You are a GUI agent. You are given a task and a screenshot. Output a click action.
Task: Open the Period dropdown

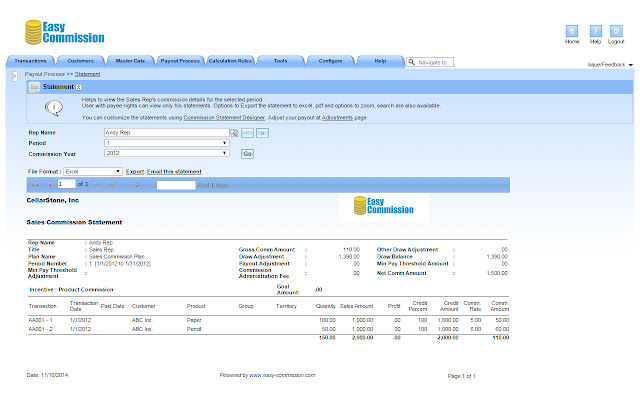167,143
